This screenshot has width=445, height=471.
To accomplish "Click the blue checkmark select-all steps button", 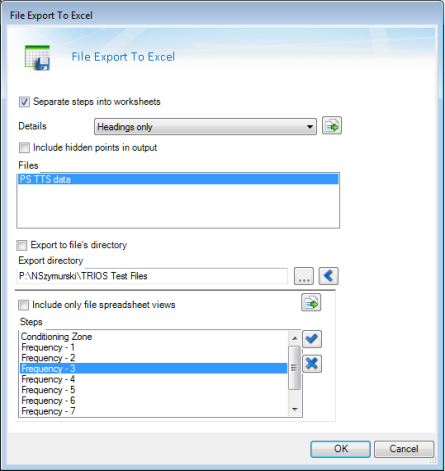I will pos(312,339).
